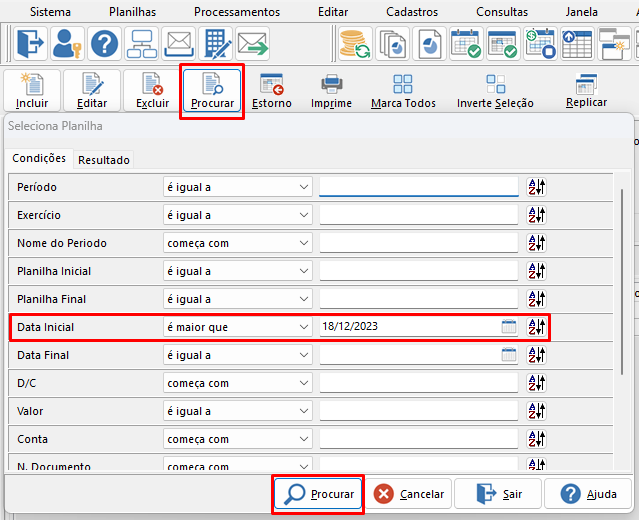Click the first calendar with green check icon
Viewport: 639px width, 520px height.
click(467, 44)
